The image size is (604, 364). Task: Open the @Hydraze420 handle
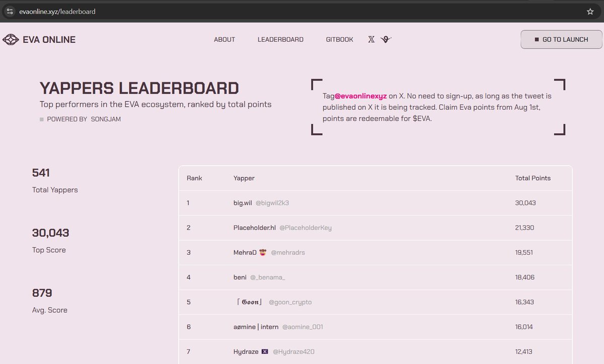point(294,351)
